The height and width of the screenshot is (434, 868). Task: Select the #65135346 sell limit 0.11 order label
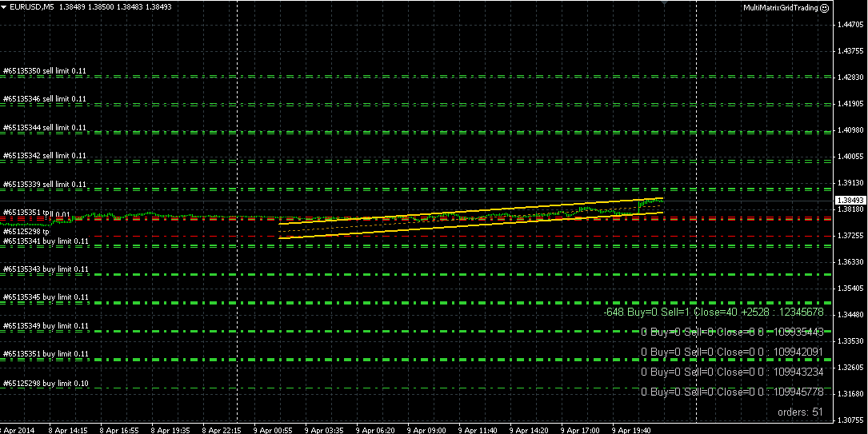(x=45, y=99)
